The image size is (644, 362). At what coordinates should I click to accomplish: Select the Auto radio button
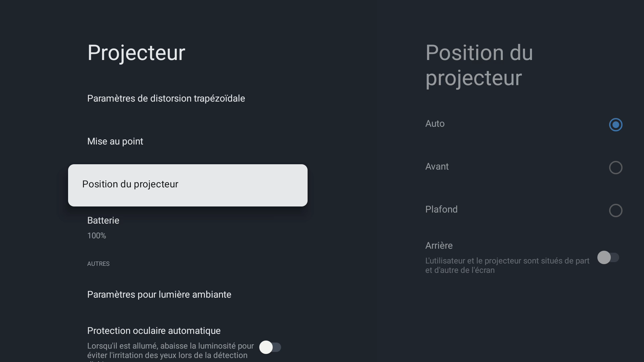[x=615, y=125]
